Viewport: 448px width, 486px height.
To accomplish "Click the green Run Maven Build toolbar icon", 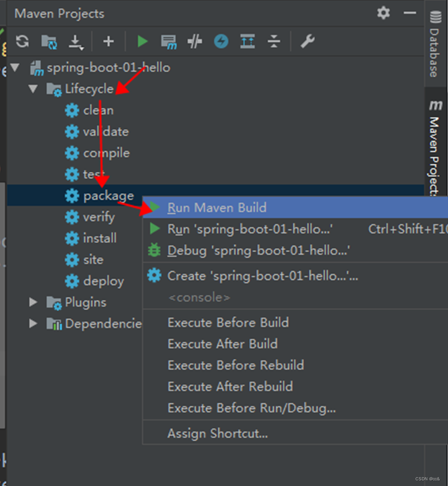I will [x=142, y=41].
